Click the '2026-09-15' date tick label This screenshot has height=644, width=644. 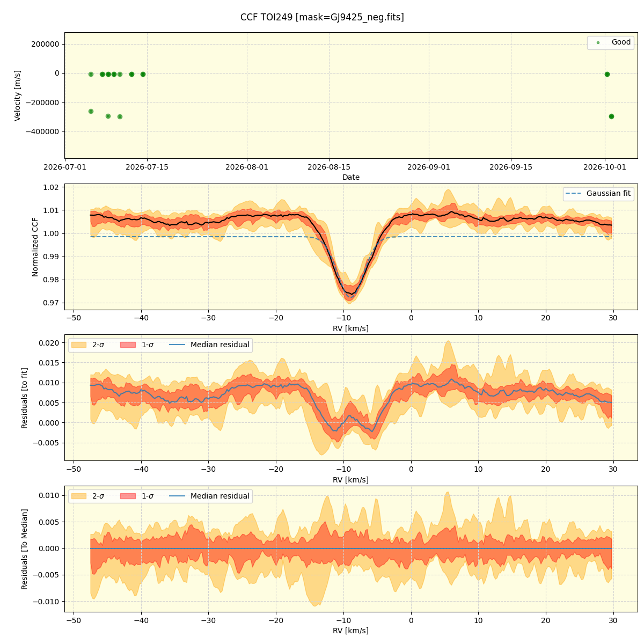click(511, 167)
